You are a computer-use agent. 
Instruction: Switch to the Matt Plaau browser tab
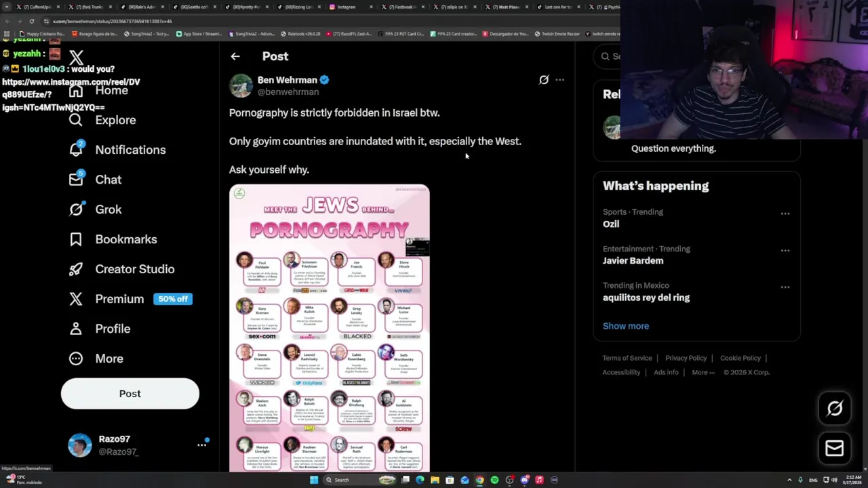[x=507, y=7]
